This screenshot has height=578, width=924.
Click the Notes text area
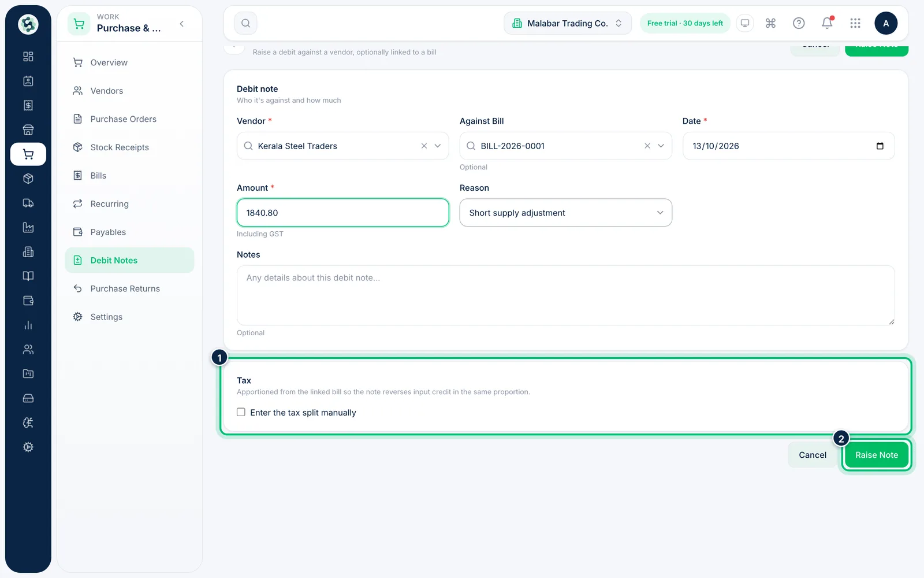point(565,295)
